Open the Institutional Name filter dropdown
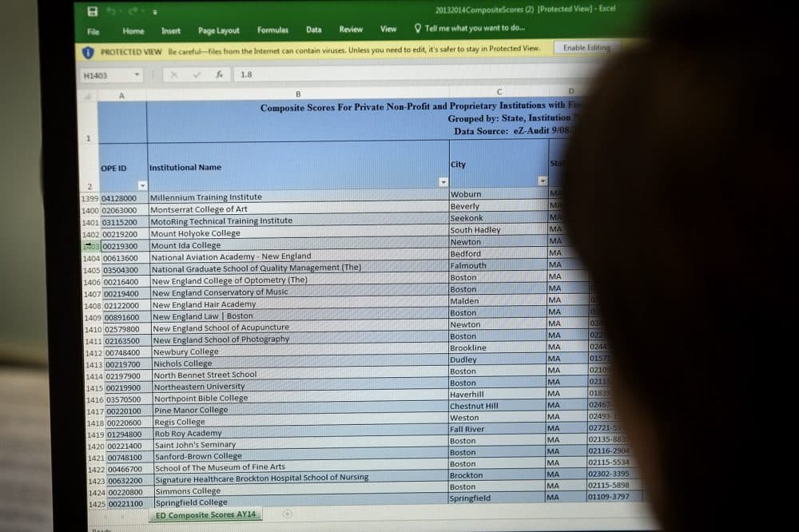The width and height of the screenshot is (799, 532). (x=443, y=182)
